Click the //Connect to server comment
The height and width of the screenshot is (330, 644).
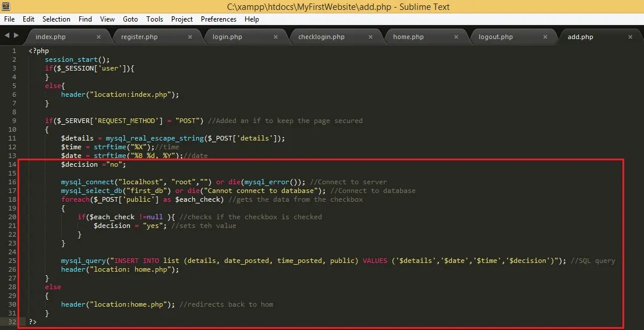(x=348, y=182)
